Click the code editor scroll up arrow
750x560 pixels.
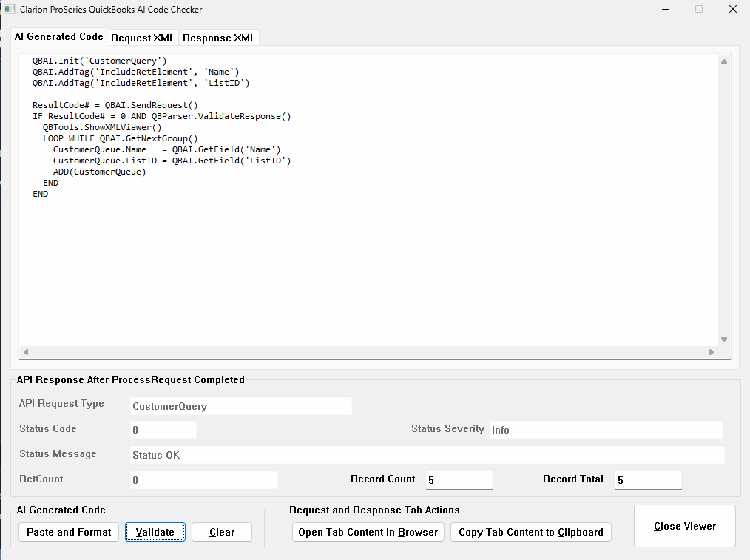pyautogui.click(x=724, y=64)
